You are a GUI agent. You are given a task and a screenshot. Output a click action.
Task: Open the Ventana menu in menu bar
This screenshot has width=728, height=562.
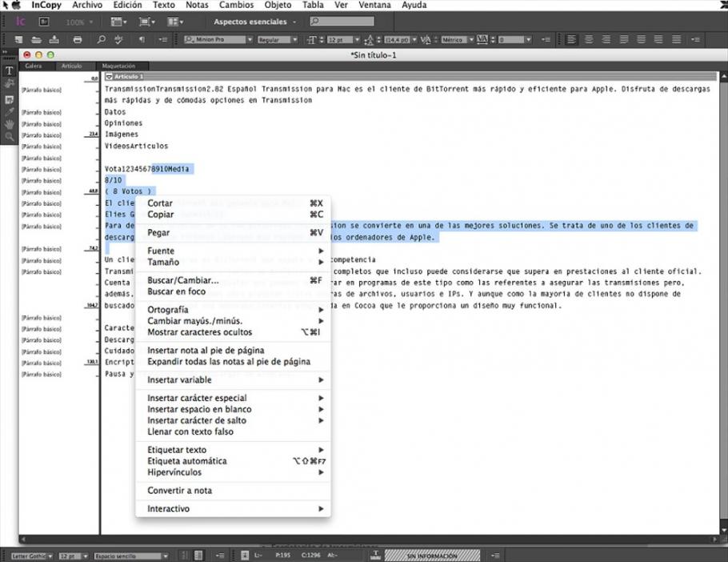click(374, 5)
